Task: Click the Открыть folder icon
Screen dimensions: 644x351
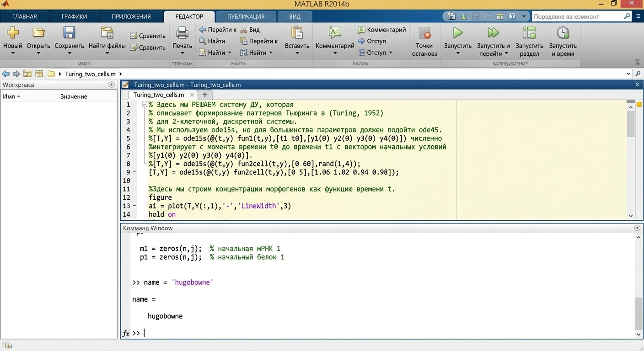Action: 38,33
